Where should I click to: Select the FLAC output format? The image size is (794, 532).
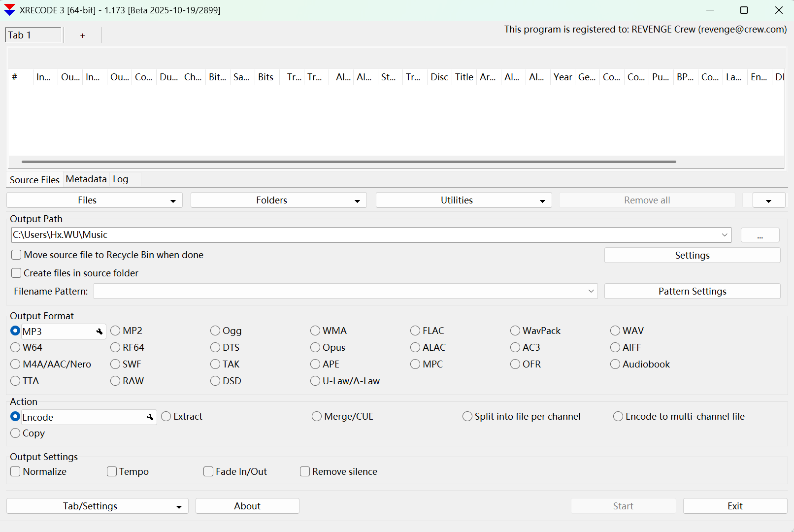416,331
